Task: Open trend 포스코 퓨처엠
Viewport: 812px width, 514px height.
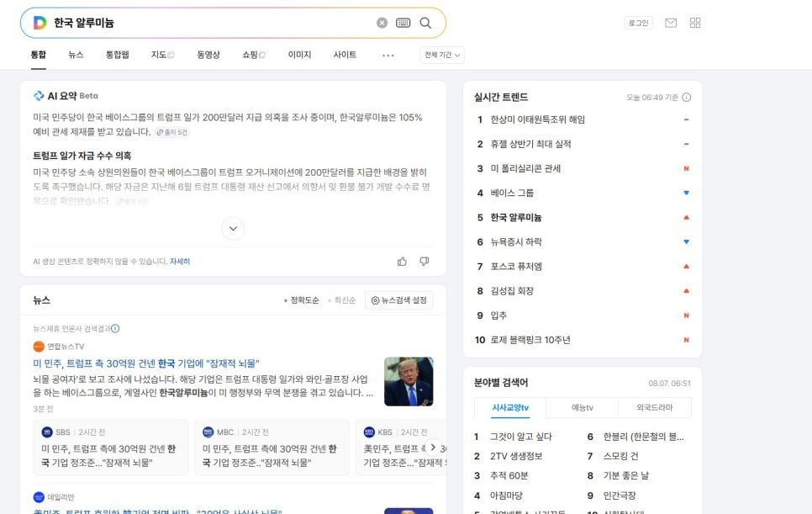Action: click(516, 267)
